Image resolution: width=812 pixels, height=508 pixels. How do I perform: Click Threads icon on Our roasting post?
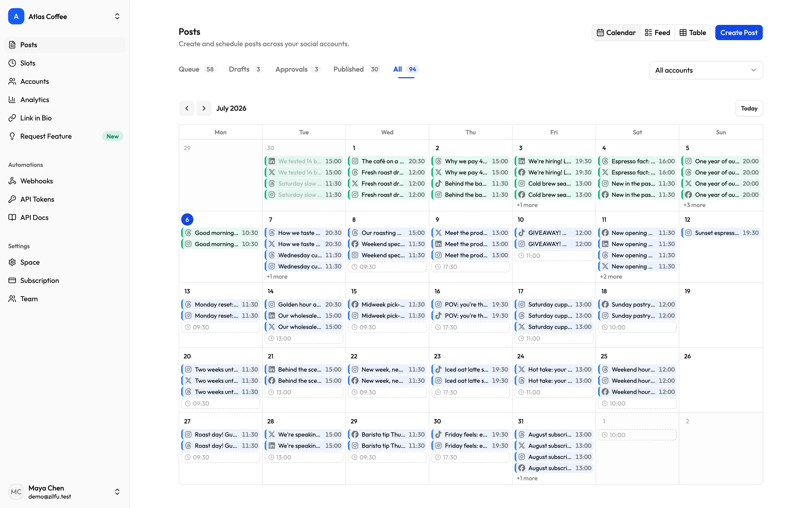[x=355, y=233]
